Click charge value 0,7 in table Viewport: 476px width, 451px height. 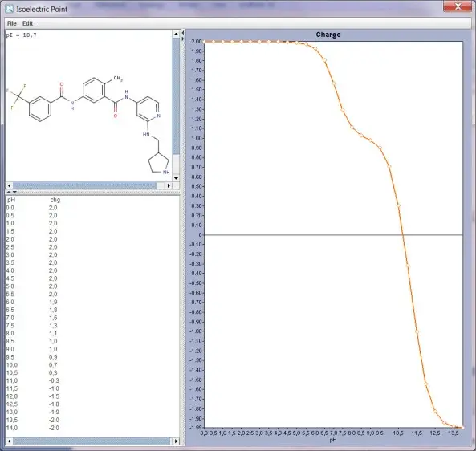tap(53, 365)
